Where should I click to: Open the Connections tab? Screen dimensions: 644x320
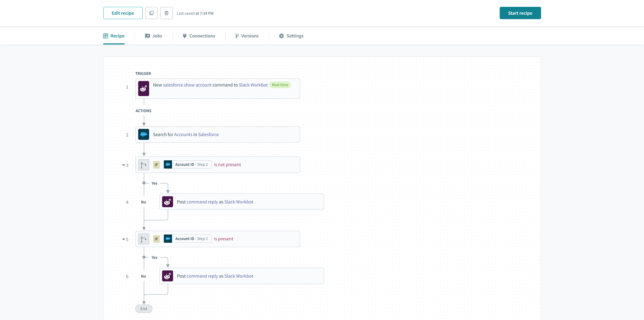199,36
